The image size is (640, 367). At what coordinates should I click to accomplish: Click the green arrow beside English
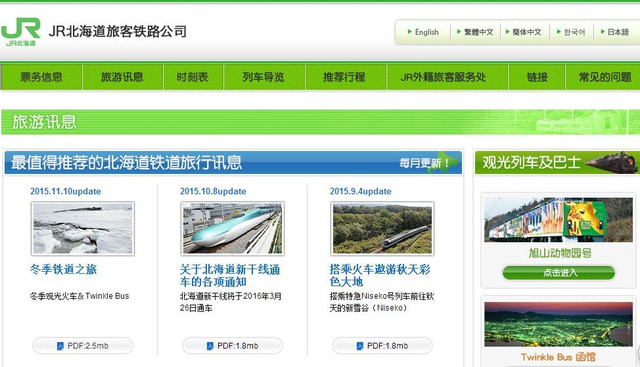point(409,31)
